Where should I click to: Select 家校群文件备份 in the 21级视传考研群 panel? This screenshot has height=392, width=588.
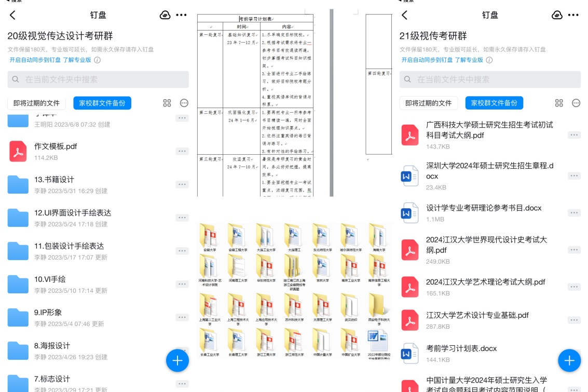[494, 103]
